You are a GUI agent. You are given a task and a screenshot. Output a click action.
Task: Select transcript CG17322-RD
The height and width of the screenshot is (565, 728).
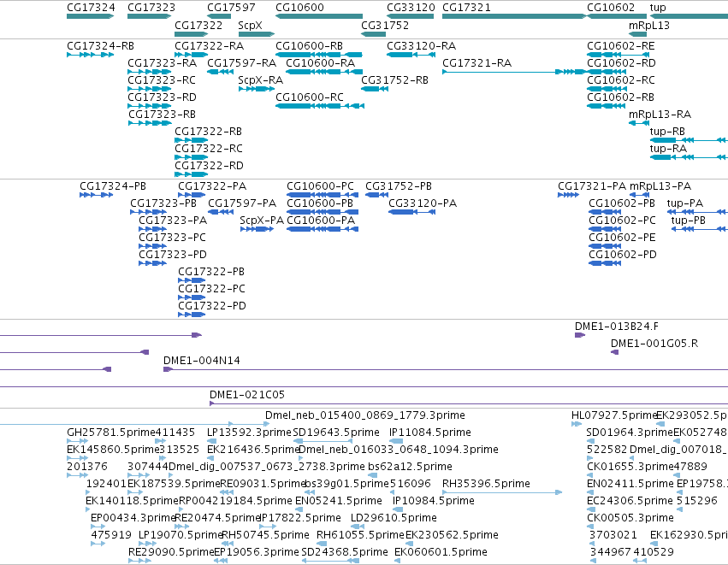pos(209,166)
